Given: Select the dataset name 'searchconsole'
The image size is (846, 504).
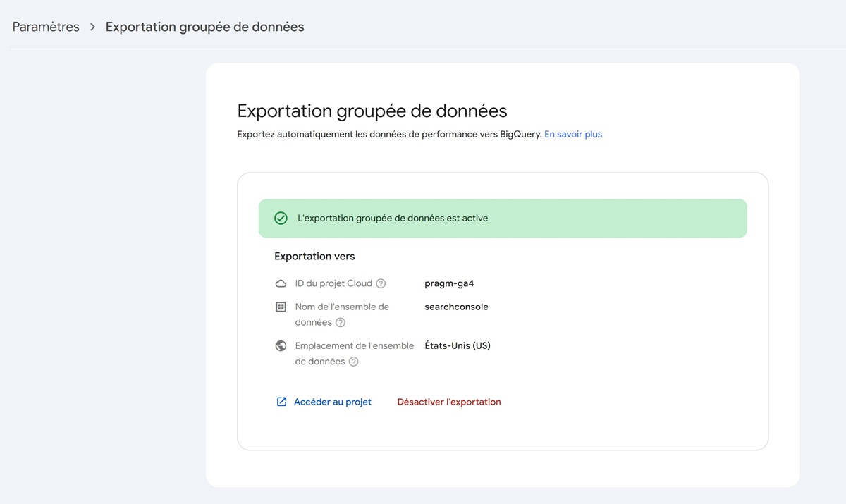Looking at the screenshot, I should click(456, 307).
